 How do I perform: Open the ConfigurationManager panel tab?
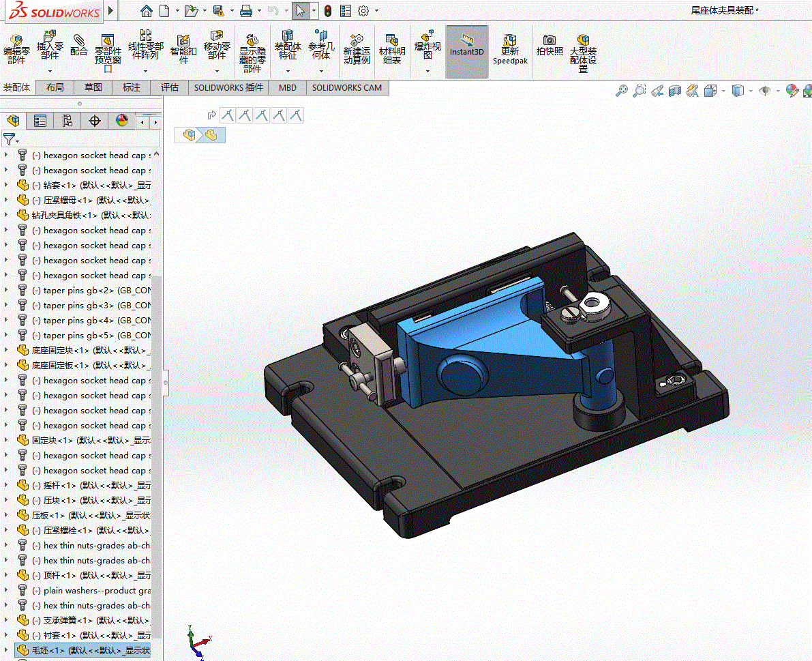(67, 121)
